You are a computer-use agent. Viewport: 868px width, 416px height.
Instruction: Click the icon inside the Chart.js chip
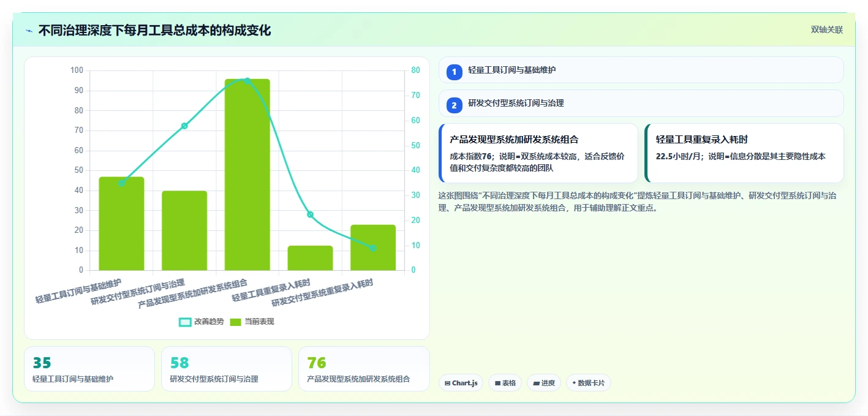tap(448, 384)
